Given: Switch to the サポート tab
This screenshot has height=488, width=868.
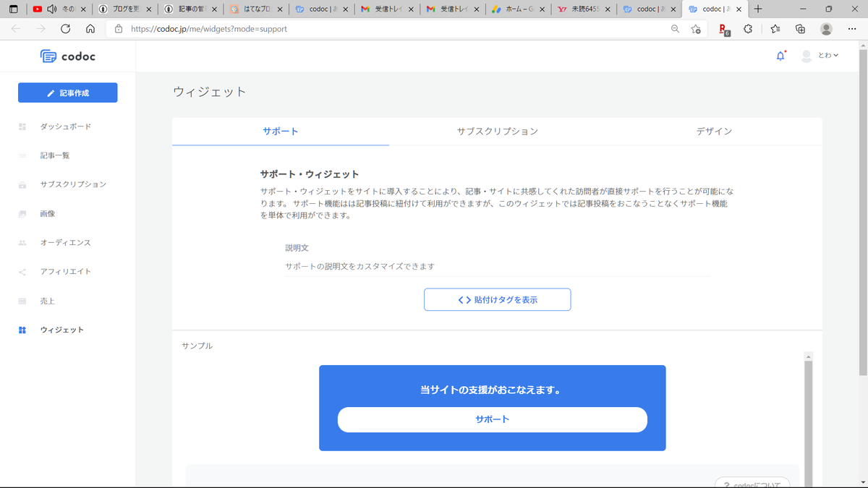Looking at the screenshot, I should pos(281,132).
